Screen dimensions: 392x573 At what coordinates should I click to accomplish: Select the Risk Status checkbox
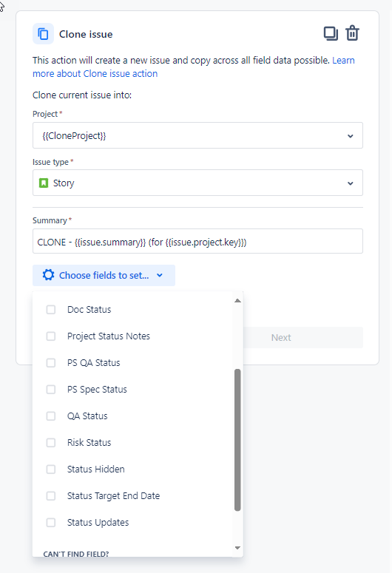(x=51, y=443)
